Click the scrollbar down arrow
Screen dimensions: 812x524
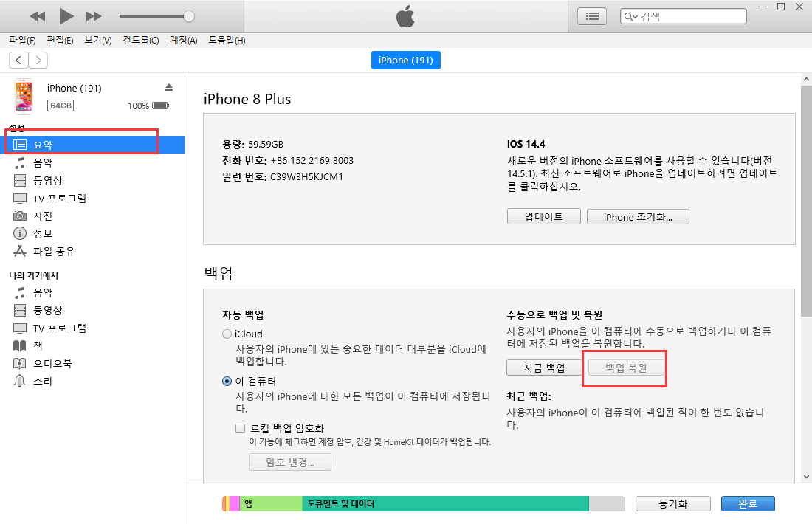(x=806, y=476)
